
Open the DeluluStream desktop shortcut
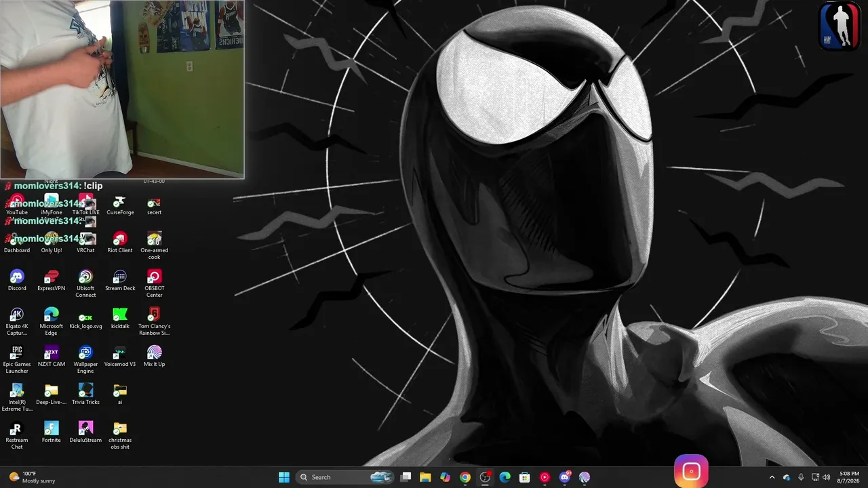coord(85,433)
